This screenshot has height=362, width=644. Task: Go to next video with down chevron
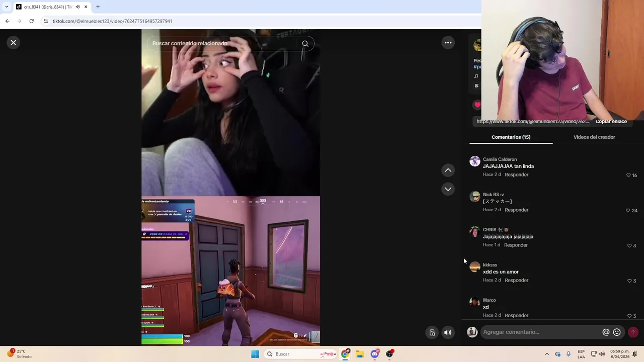coord(448,189)
